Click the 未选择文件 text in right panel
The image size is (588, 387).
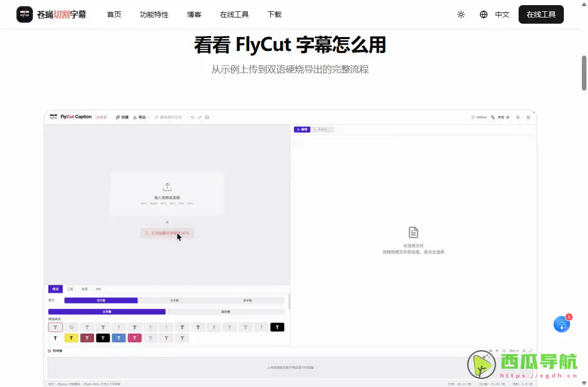click(x=413, y=245)
